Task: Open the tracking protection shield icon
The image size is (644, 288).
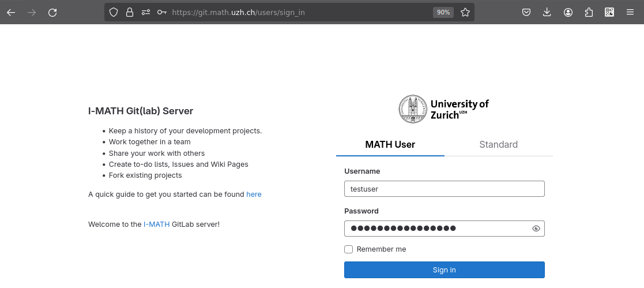Action: (114, 12)
